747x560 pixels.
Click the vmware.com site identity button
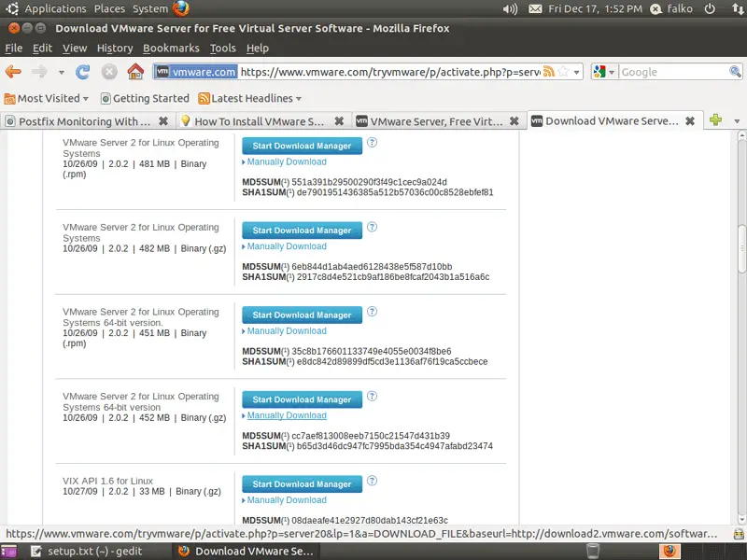pos(196,72)
